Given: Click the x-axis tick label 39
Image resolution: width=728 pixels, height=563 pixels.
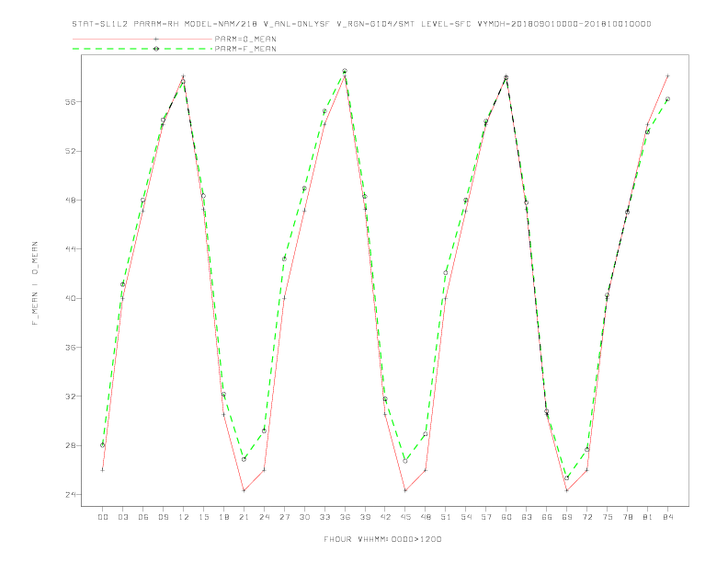Looking at the screenshot, I should point(365,517).
